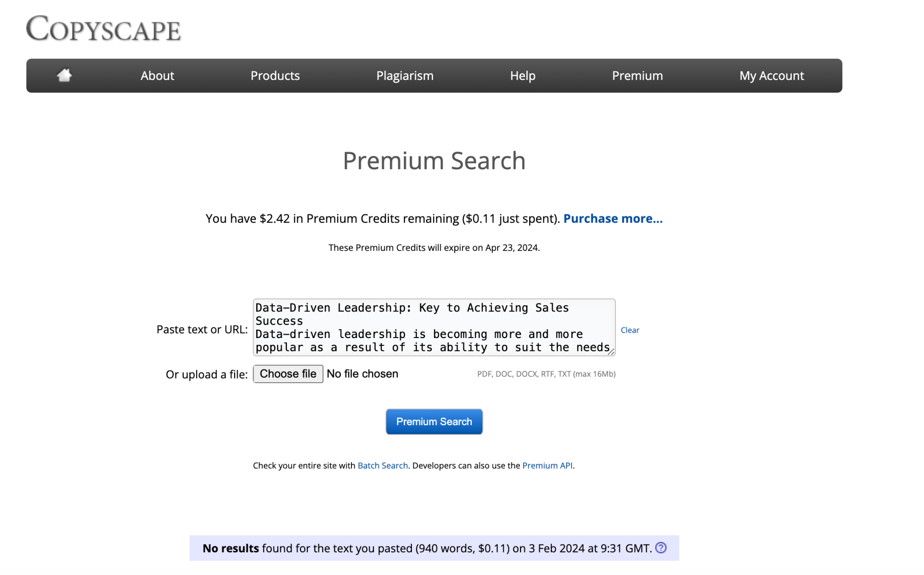The image size is (924, 575).
Task: Clear the pasted text
Action: pyautogui.click(x=629, y=330)
